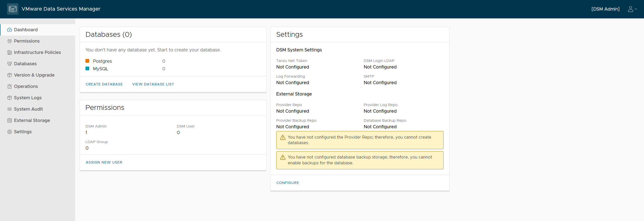This screenshot has width=644, height=221.
Task: Go to System Audit page
Action: tap(28, 109)
